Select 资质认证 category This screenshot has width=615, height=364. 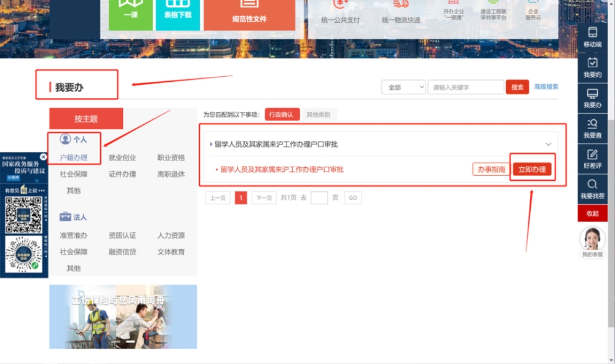tap(122, 235)
